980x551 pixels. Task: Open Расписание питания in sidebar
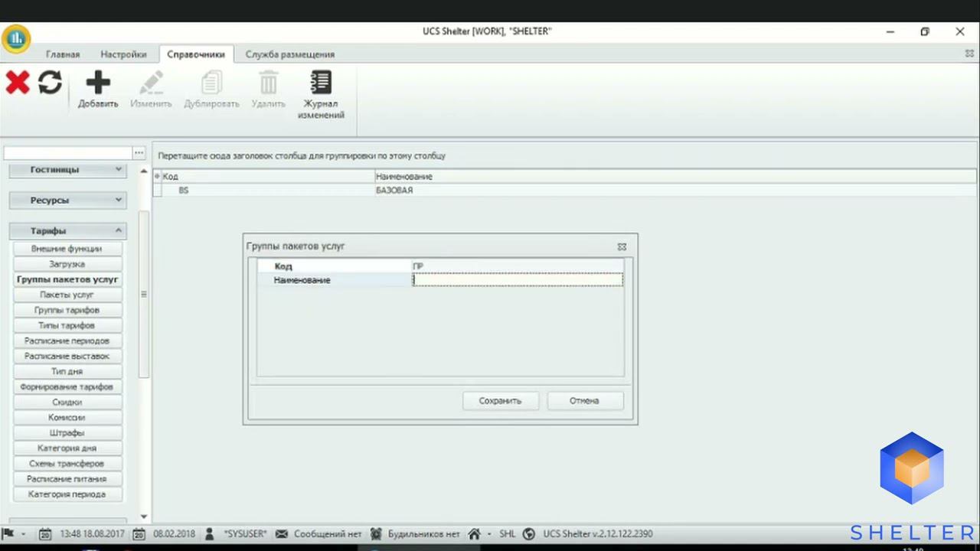(x=67, y=479)
